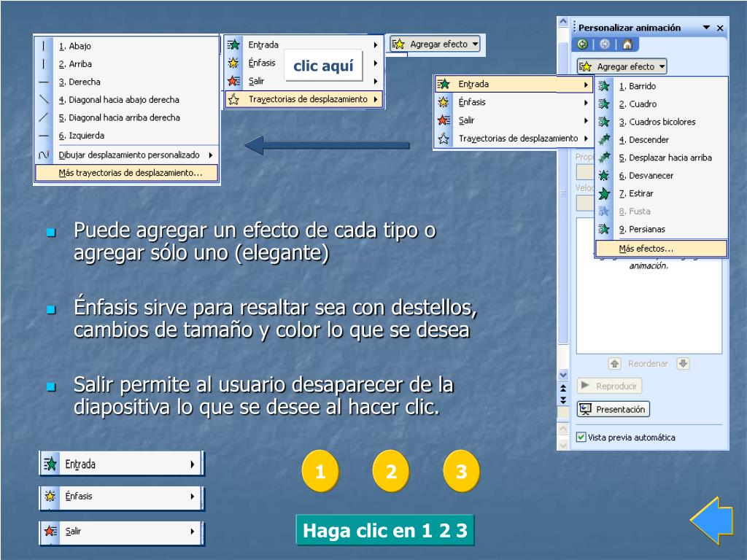747x560 pixels.
Task: Click horizontal line icon beside 3. Derecha
Action: click(44, 82)
